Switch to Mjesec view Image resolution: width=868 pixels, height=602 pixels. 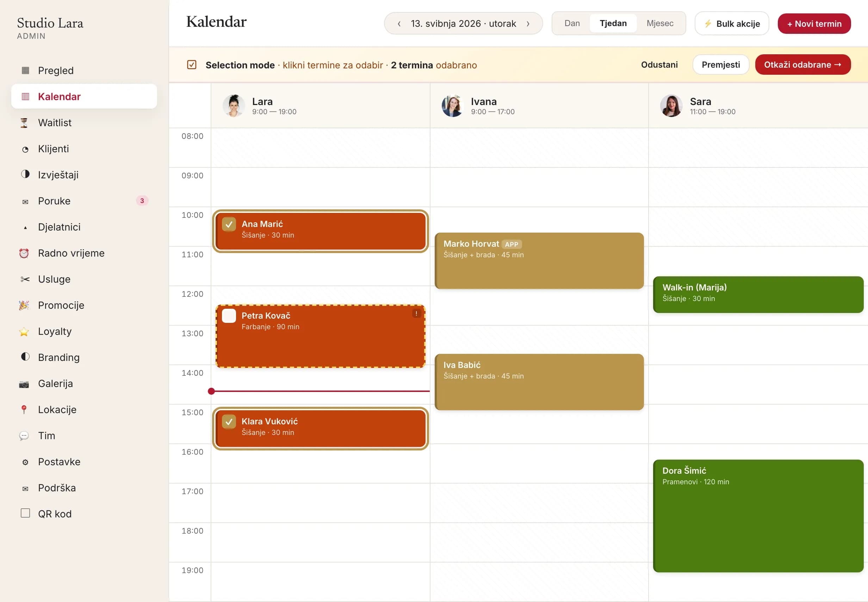(659, 23)
